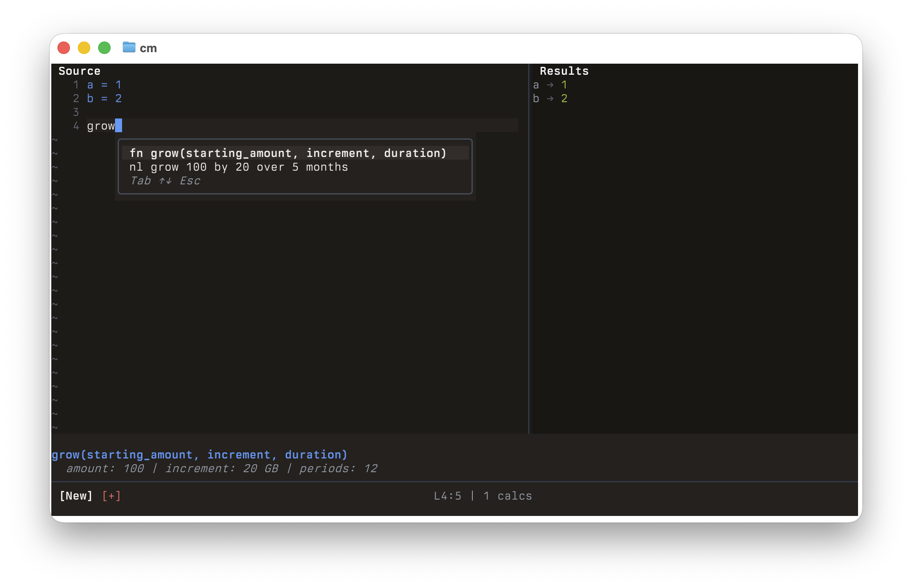Image resolution: width=912 pixels, height=588 pixels.
Task: Click the yellow minimize window button
Action: point(84,48)
